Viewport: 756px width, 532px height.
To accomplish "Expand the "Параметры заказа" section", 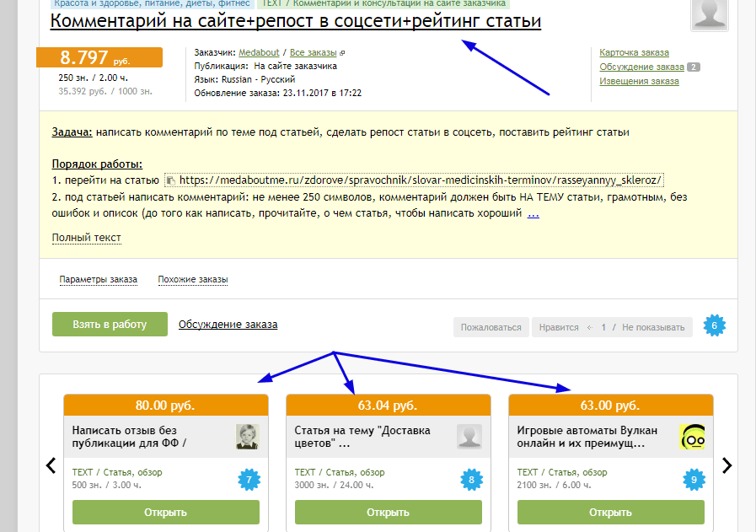I will point(98,279).
